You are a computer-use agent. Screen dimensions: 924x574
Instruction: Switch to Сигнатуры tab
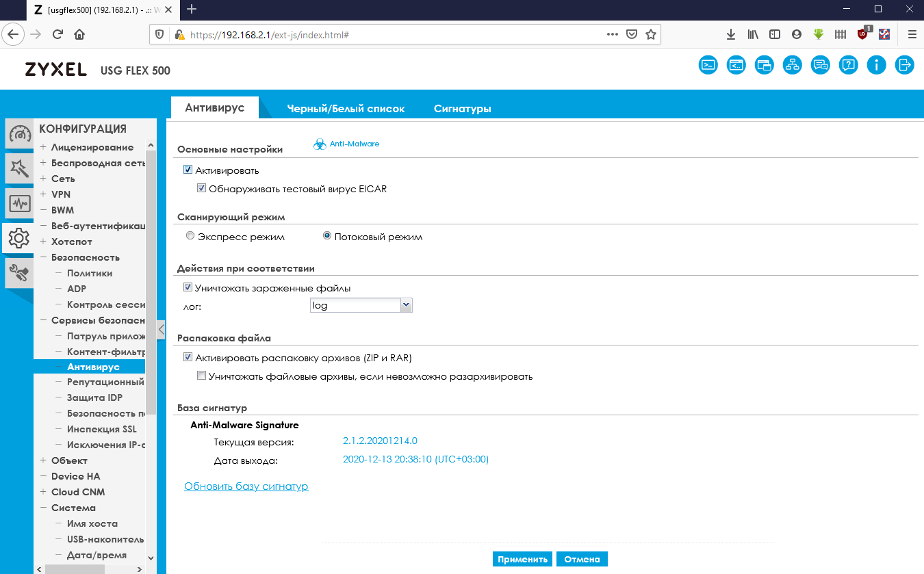tap(463, 109)
